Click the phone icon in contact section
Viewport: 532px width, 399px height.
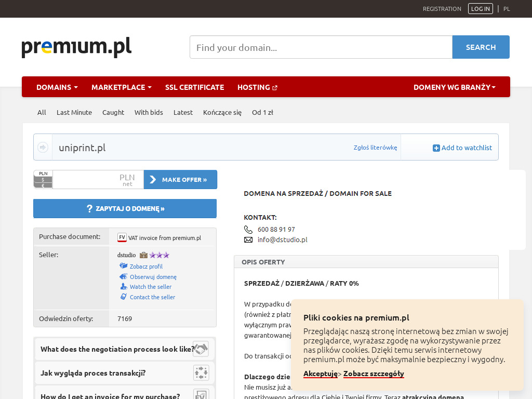tap(248, 230)
